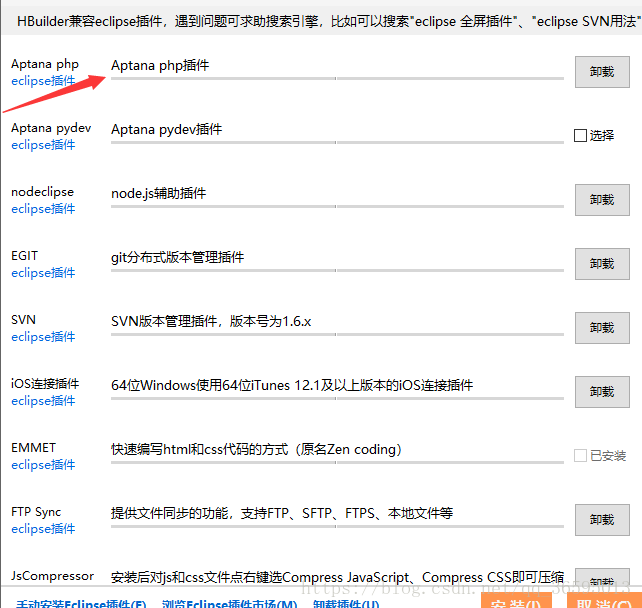Viewport: 642px width, 608px height.
Task: Click the 'Aptana pydev插件' description
Action: point(166,130)
